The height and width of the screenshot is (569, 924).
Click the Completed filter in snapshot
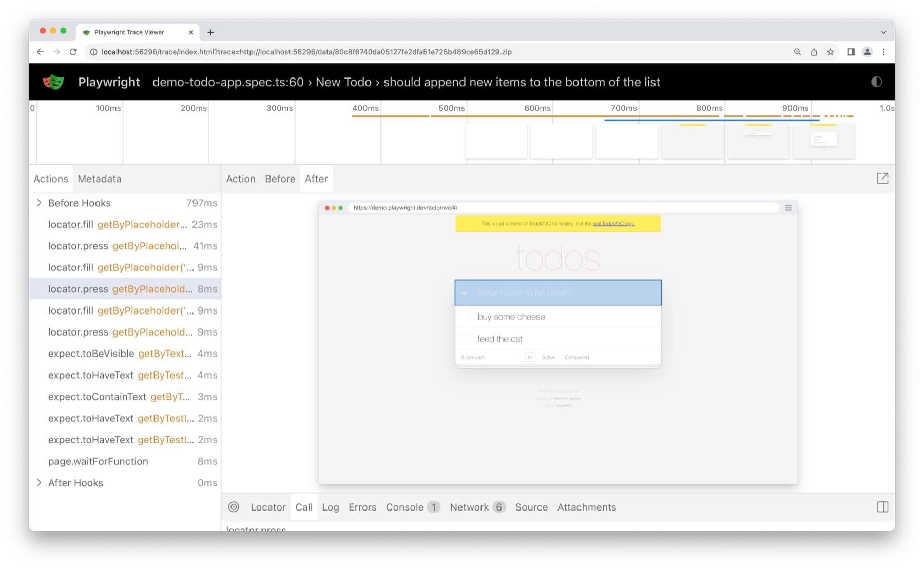576,357
